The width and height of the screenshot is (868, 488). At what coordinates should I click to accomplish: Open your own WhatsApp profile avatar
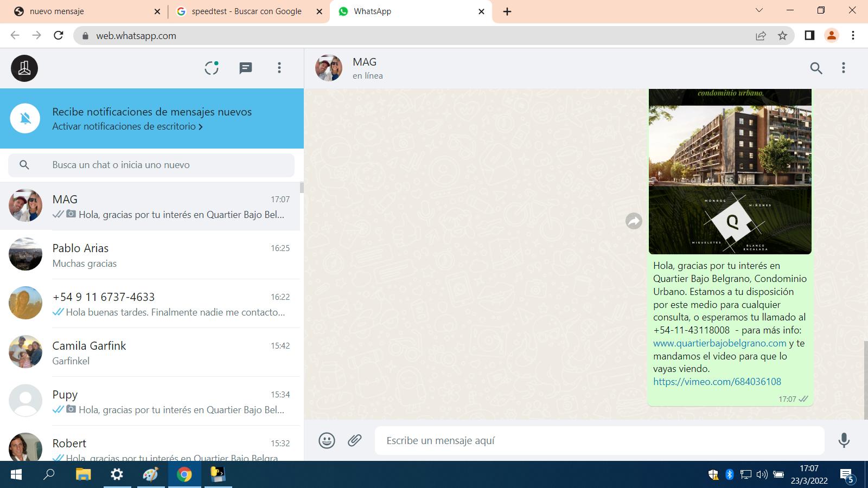pyautogui.click(x=24, y=68)
